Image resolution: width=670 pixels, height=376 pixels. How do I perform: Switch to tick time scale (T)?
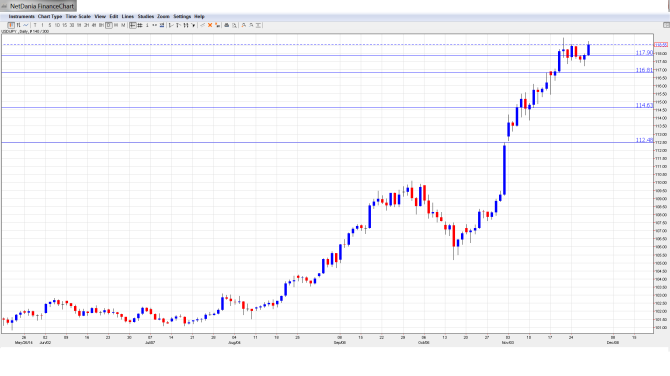tap(35, 25)
